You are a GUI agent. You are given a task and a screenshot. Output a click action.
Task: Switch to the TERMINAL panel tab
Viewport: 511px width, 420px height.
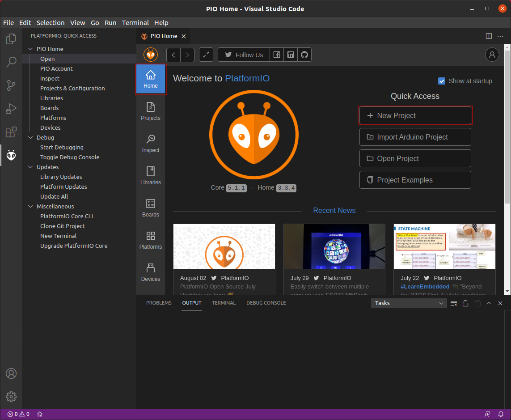(224, 303)
